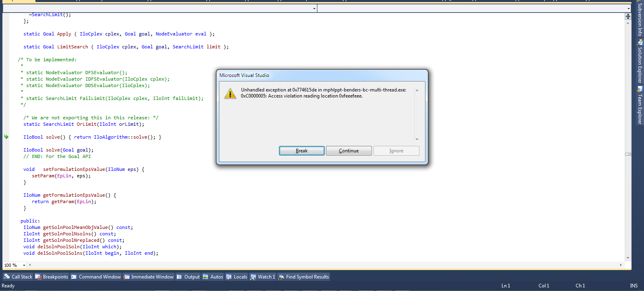Click the editor horizontal scroll right arrow
The image size is (644, 291).
point(621,265)
